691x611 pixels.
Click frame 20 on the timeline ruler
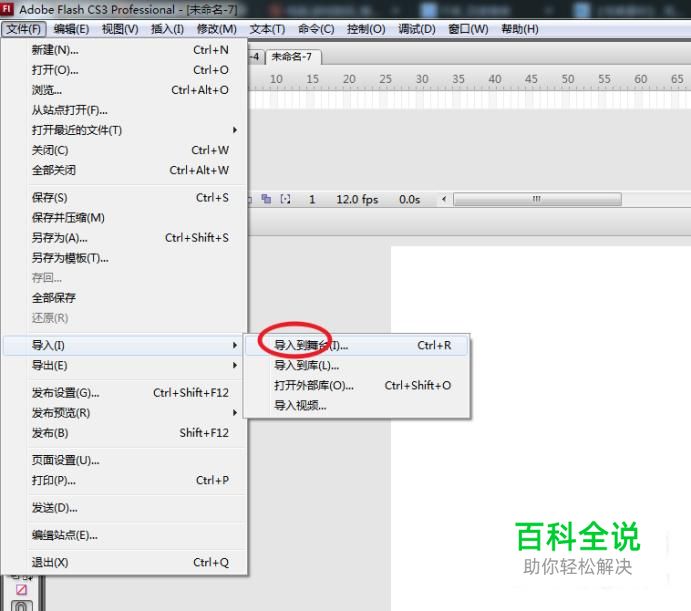[349, 79]
